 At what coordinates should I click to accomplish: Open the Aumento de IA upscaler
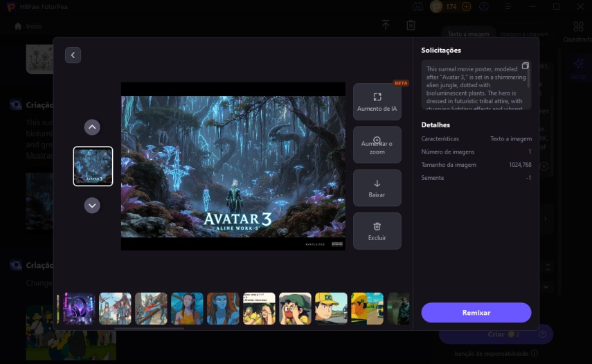tap(377, 102)
